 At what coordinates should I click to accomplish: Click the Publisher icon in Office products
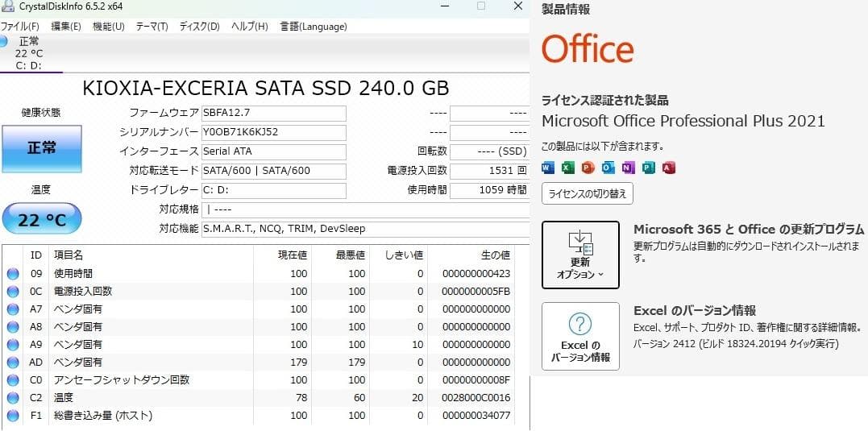pyautogui.click(x=649, y=168)
